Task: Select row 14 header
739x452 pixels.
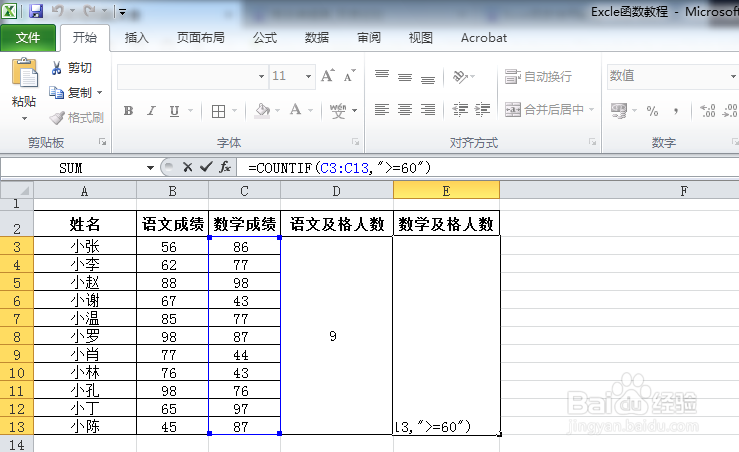Action: tap(16, 444)
